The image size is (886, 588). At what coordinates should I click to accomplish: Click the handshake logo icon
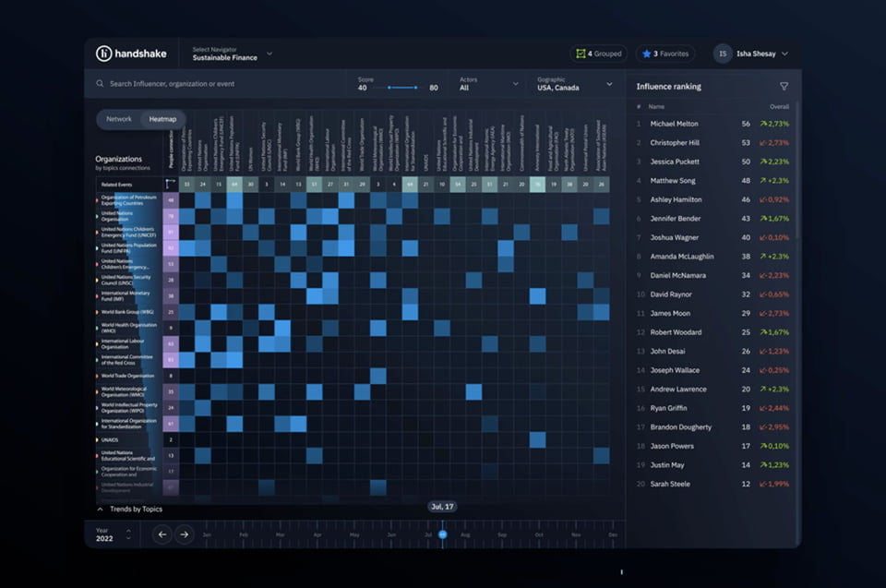(104, 54)
